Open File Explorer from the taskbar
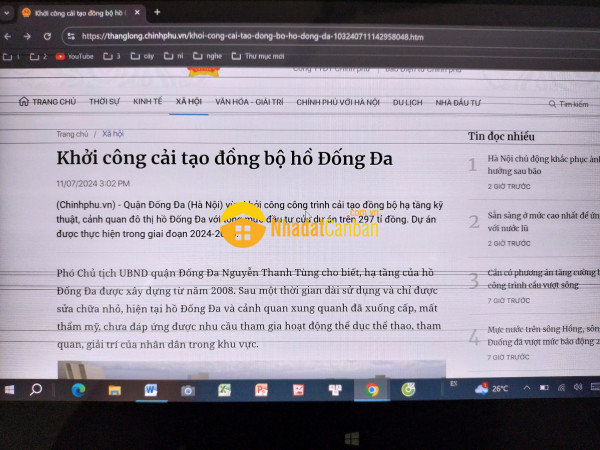 pyautogui.click(x=116, y=389)
